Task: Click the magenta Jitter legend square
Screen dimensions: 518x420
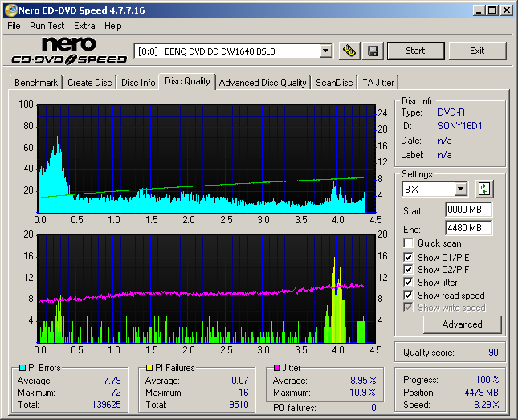Action: tap(277, 368)
